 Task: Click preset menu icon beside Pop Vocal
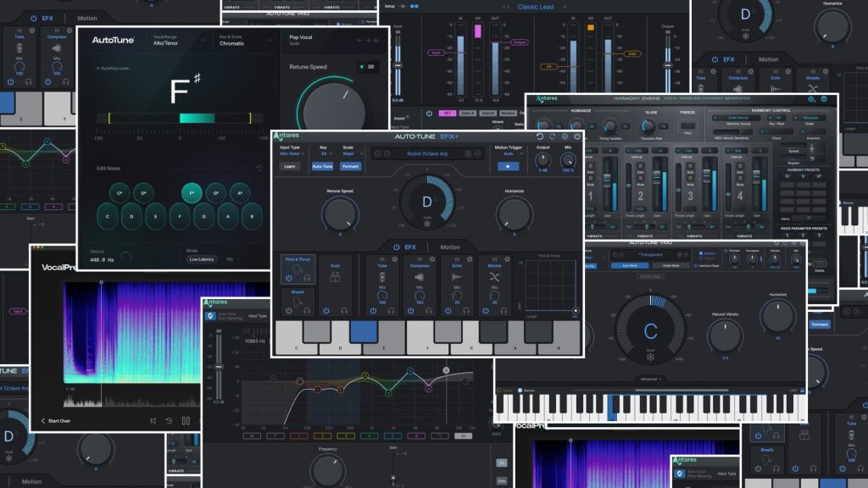[x=376, y=41]
